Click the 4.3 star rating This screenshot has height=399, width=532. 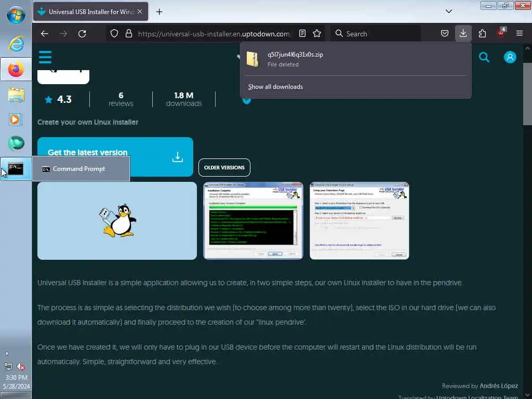[x=58, y=99]
